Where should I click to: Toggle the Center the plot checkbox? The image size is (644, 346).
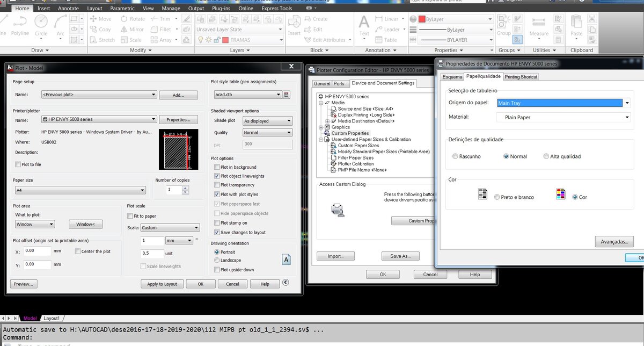tap(78, 251)
